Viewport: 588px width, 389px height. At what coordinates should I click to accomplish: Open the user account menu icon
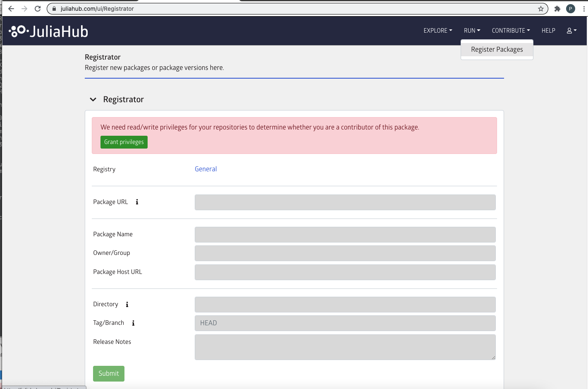[571, 31]
